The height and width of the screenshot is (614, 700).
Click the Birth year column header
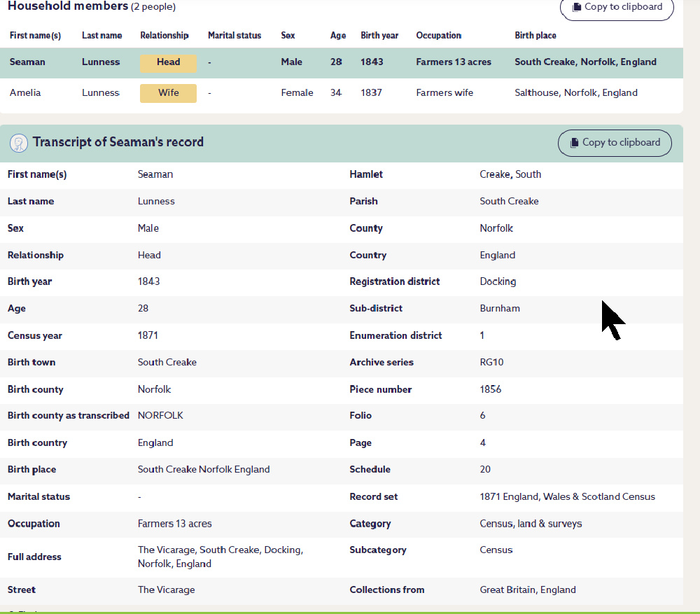(x=379, y=36)
